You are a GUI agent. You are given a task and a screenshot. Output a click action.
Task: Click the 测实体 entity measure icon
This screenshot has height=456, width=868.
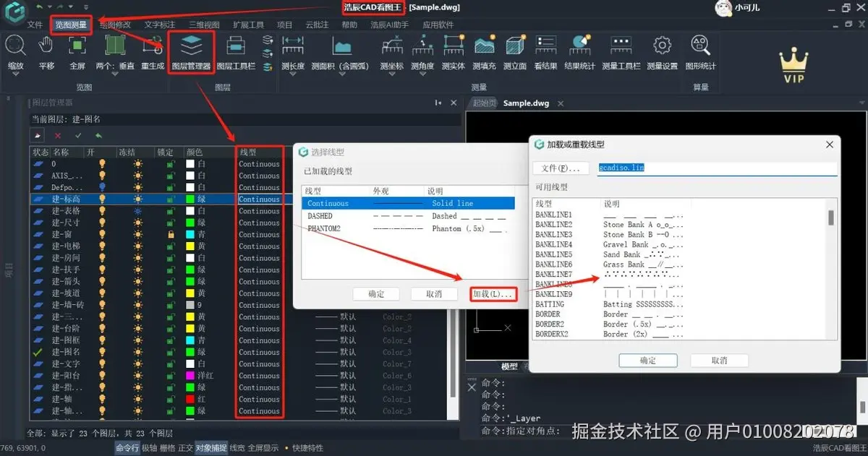coord(453,46)
